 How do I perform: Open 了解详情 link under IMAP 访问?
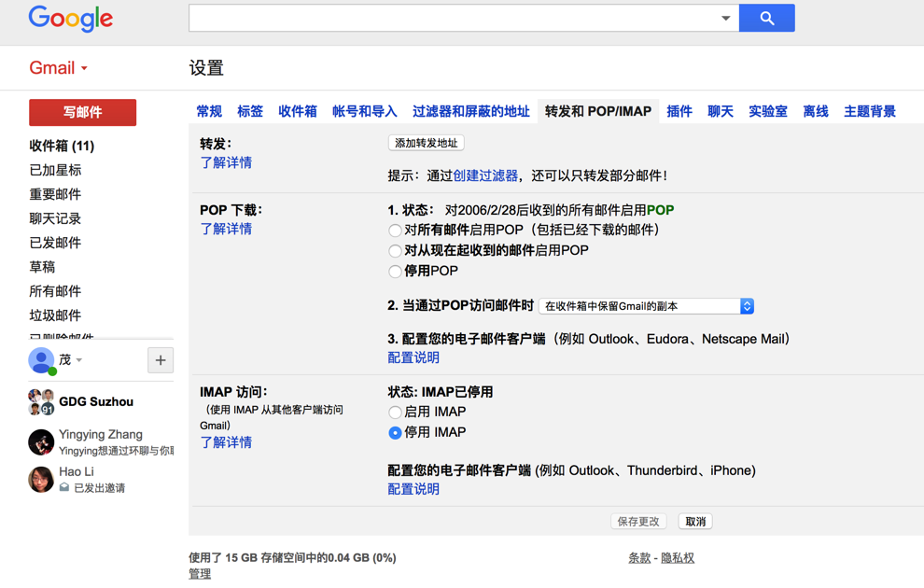(226, 442)
